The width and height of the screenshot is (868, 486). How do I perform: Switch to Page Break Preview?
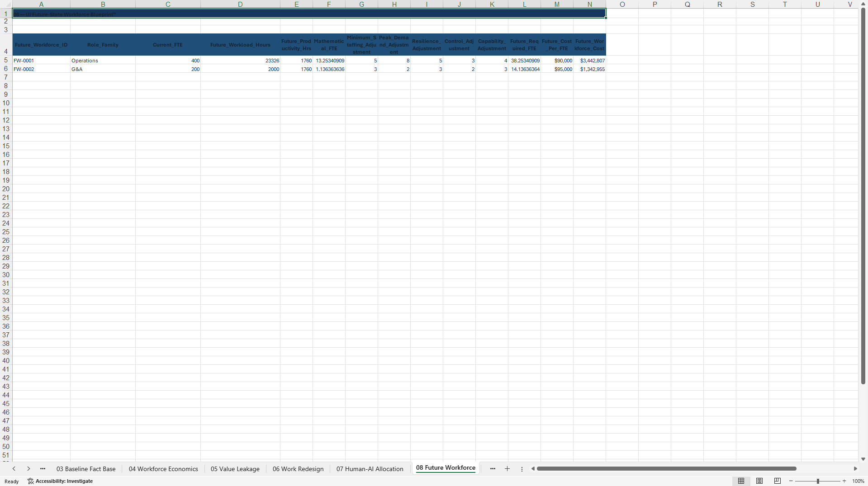point(778,481)
